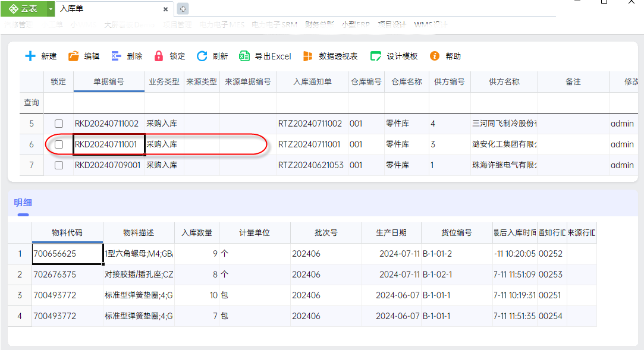The image size is (644, 350).
Task: Select the 明细 detail tab
Action: pyautogui.click(x=23, y=202)
